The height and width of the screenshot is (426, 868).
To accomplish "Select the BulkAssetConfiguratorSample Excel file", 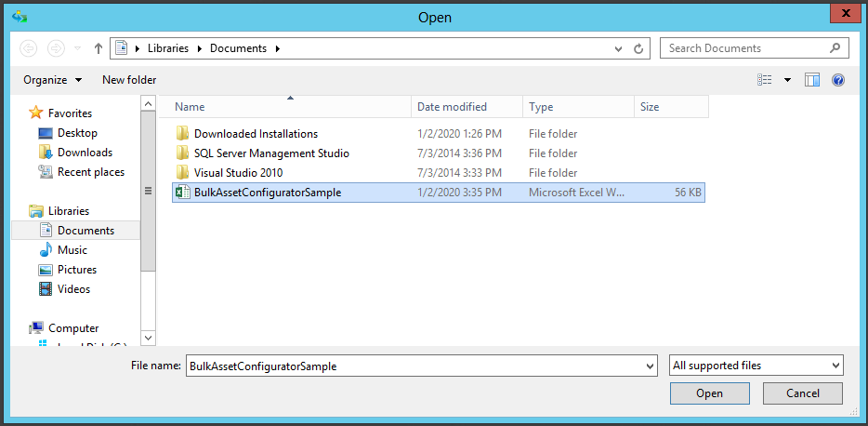I will pyautogui.click(x=268, y=193).
